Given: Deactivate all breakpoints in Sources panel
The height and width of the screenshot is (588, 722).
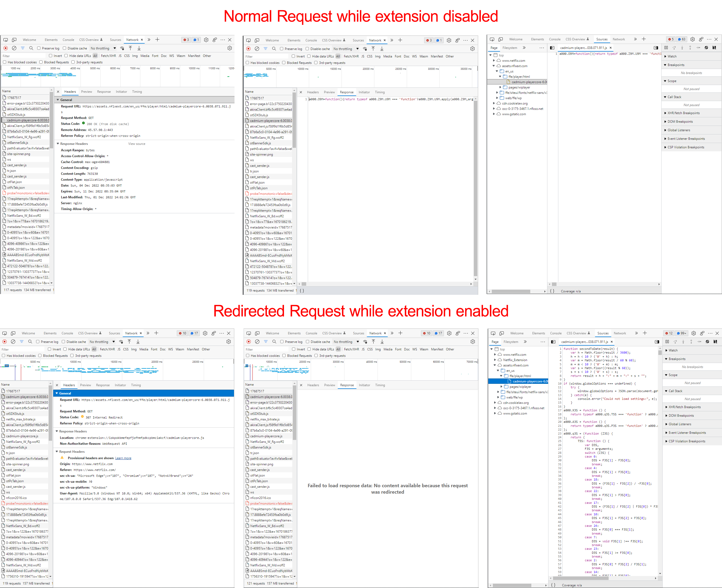Looking at the screenshot, I should 707,48.
